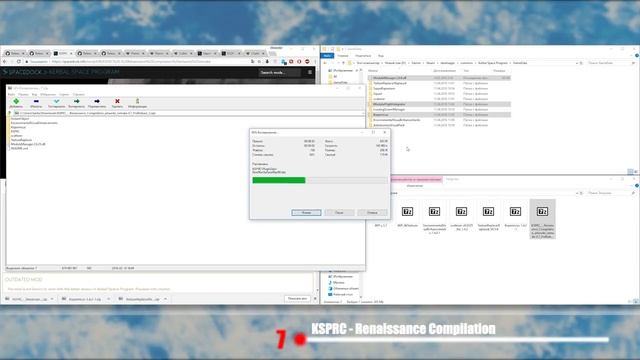
Task: Click the search box in lower Explorer window
Action: pyautogui.click(x=611, y=193)
